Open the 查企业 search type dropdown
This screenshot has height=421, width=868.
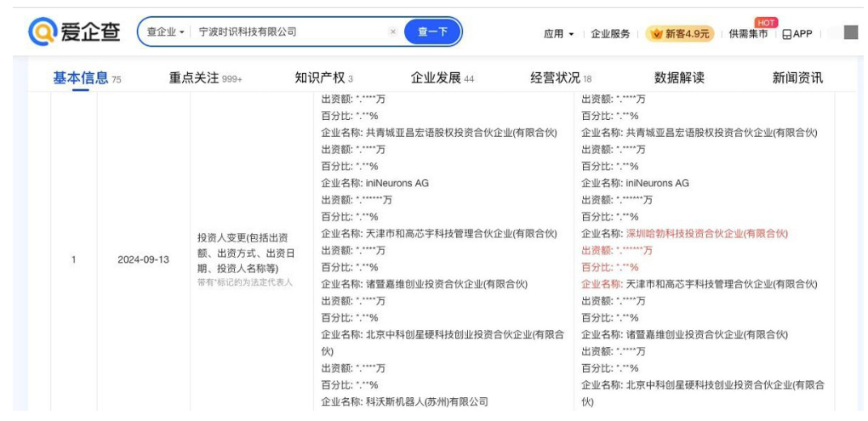coord(166,32)
